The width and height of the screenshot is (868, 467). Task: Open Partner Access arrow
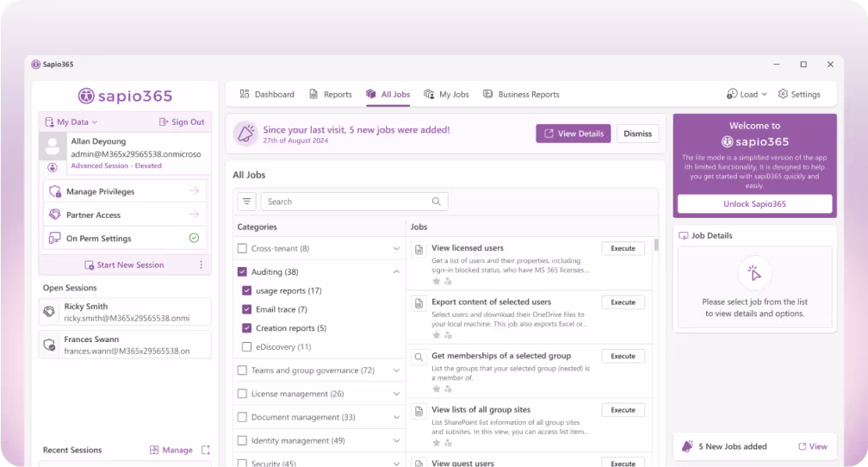[194, 215]
